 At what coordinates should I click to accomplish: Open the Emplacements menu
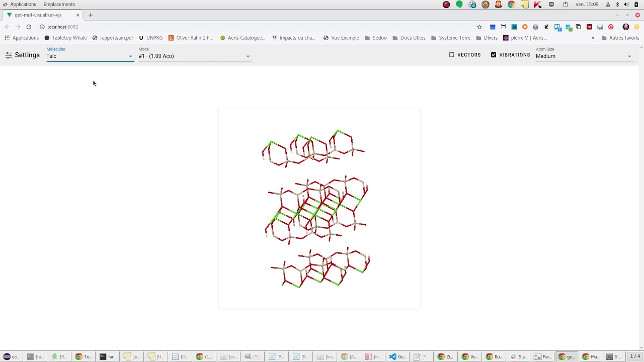pyautogui.click(x=59, y=4)
